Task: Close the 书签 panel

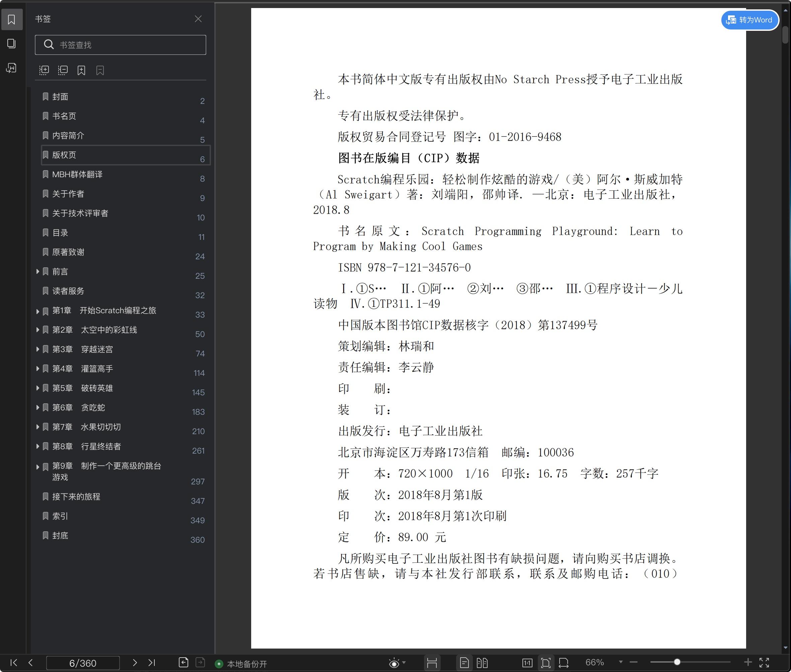Action: (198, 19)
